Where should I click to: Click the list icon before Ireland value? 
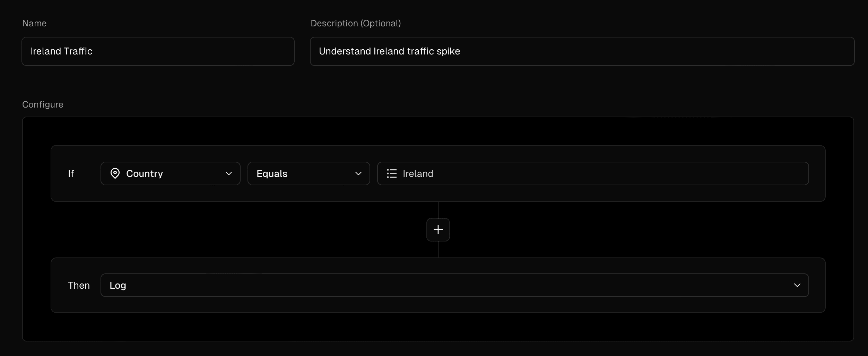pyautogui.click(x=392, y=173)
